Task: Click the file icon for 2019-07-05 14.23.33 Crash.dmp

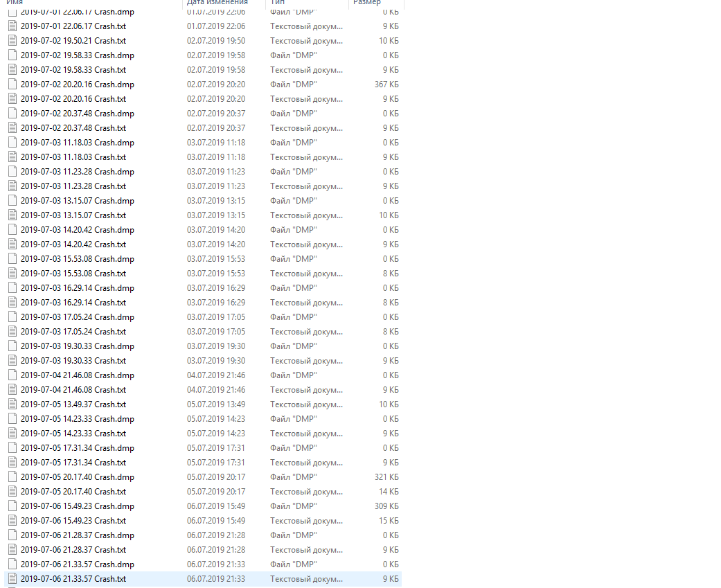Action: (12, 419)
